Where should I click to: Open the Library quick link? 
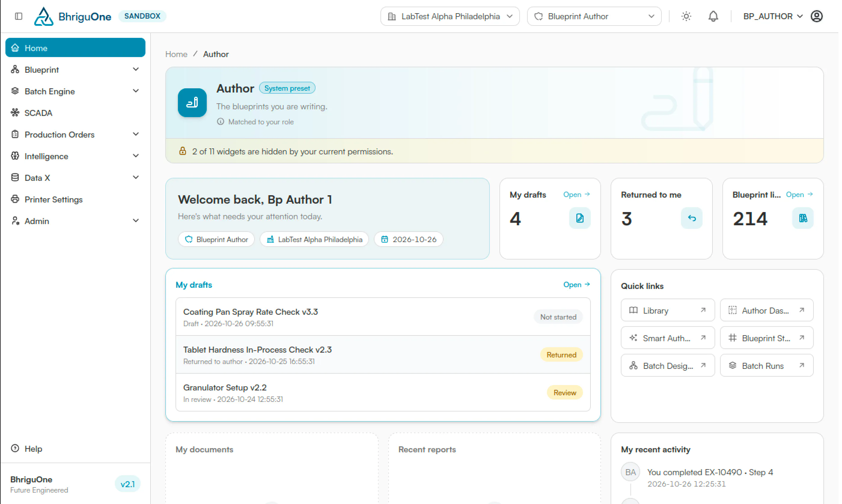point(667,310)
